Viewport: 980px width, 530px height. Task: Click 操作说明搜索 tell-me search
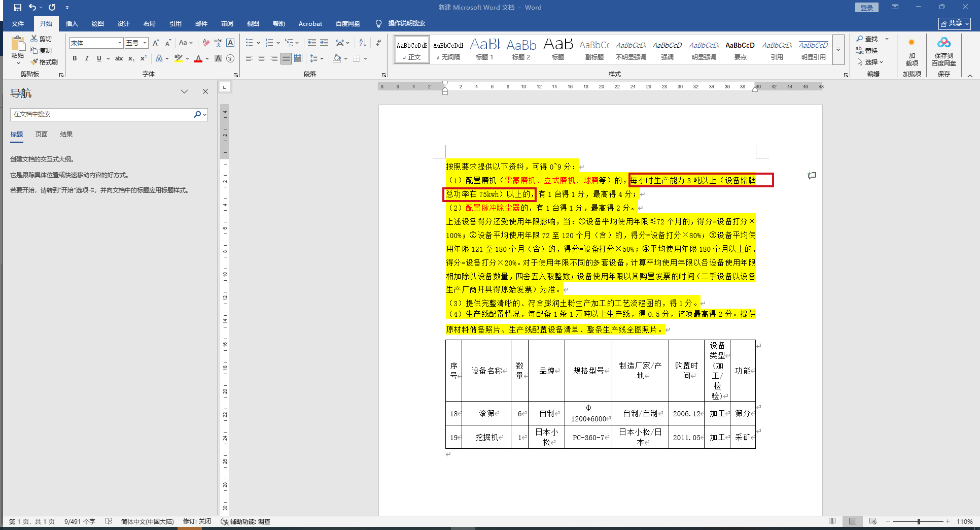(x=406, y=23)
